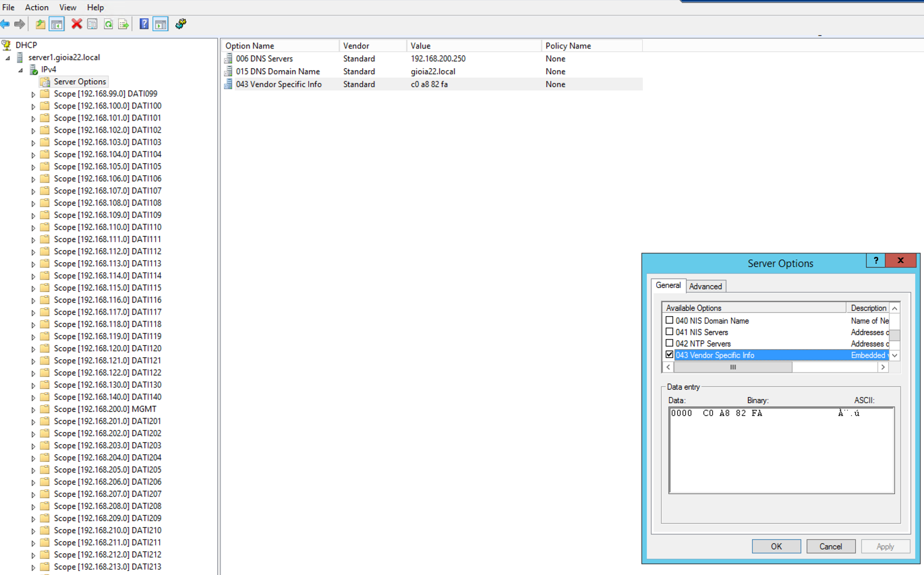Image resolution: width=924 pixels, height=575 pixels.
Task: Click the 015 DNS Domain Name option icon
Action: (x=228, y=71)
